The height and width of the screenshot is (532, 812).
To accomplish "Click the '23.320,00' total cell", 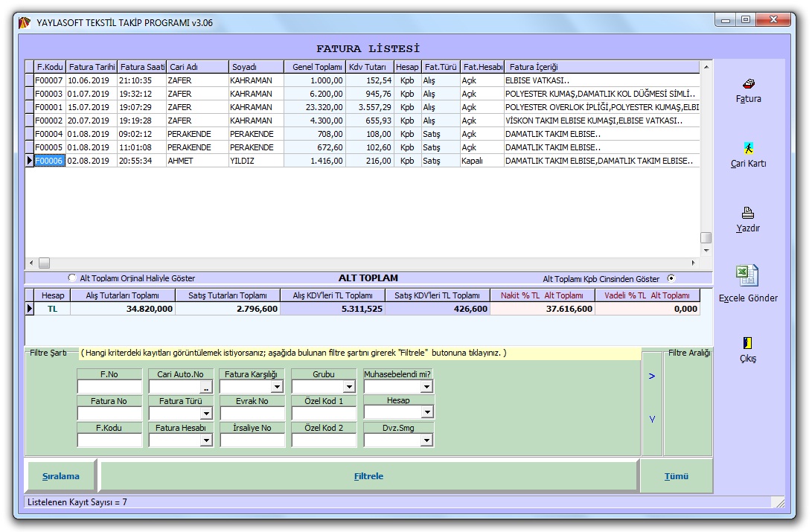I will [315, 107].
